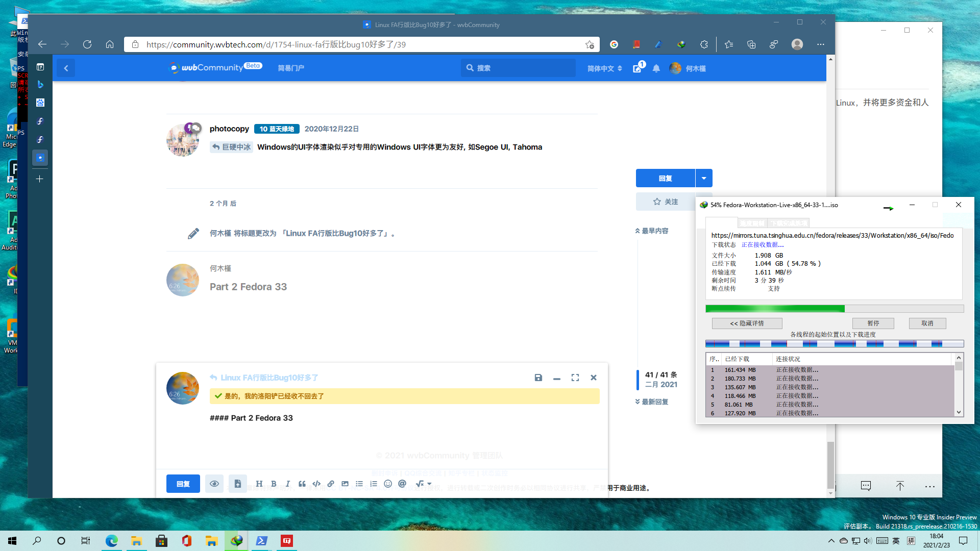Expand 简体中文 language selector

coord(604,68)
